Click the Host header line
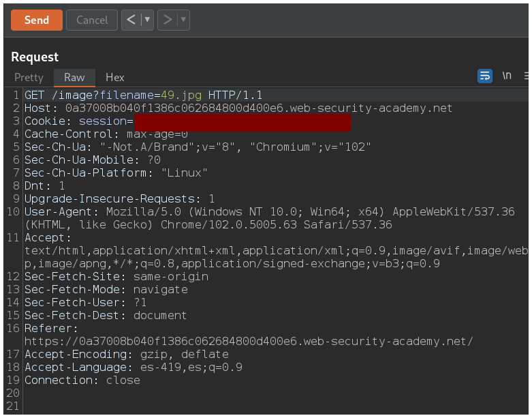 238,108
